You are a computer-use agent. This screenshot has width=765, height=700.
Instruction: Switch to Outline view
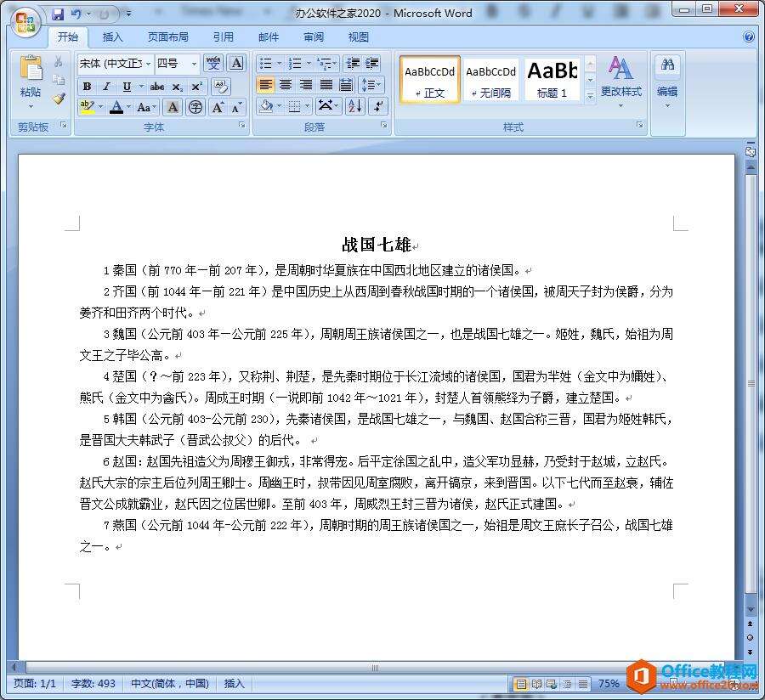(567, 683)
